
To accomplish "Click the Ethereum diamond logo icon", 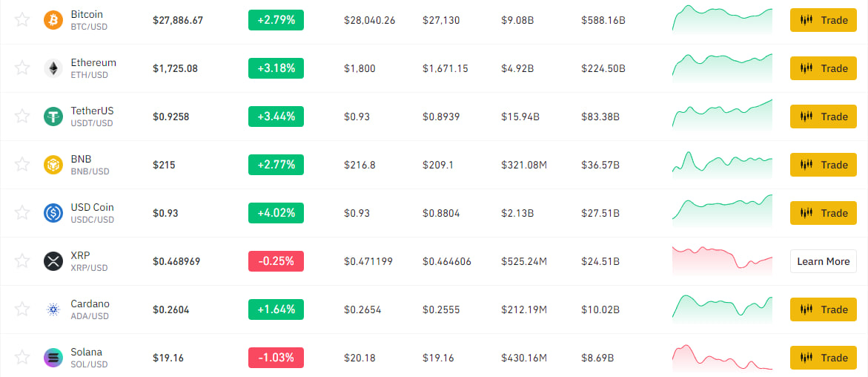I will [x=53, y=68].
